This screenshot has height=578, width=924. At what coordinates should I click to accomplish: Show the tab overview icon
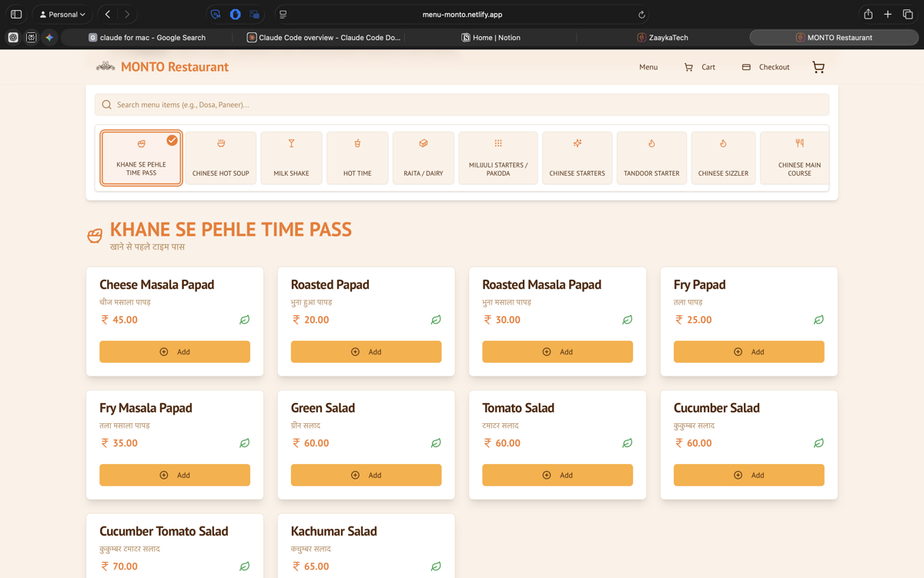pyautogui.click(x=908, y=15)
